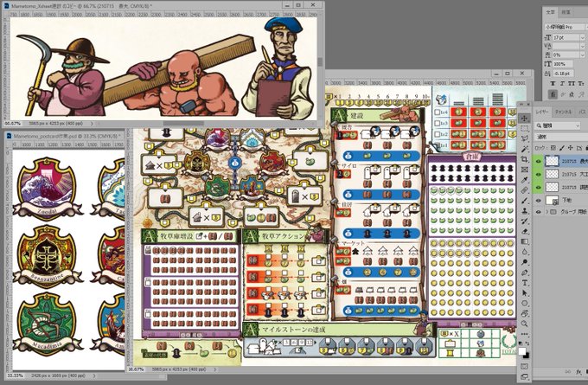Switch to the チャンネル tab
This screenshot has height=385, width=588.
tap(563, 112)
